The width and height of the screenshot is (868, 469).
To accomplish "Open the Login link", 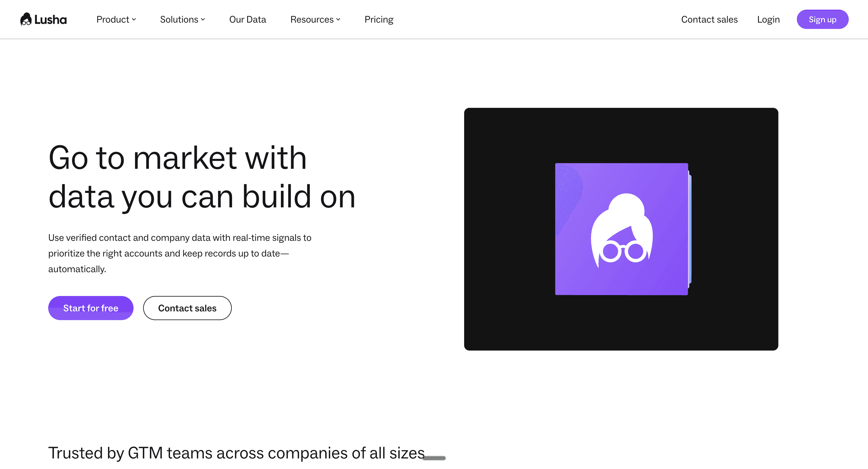I will coord(768,20).
